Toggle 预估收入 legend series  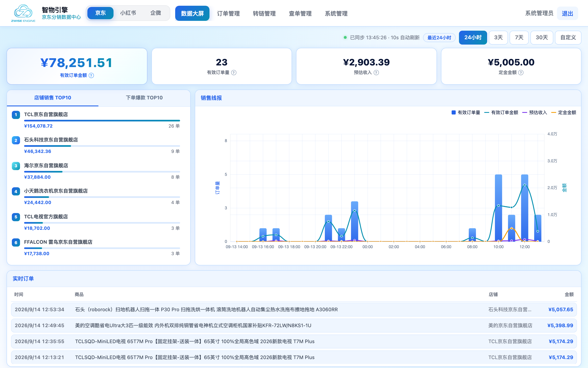(x=535, y=112)
